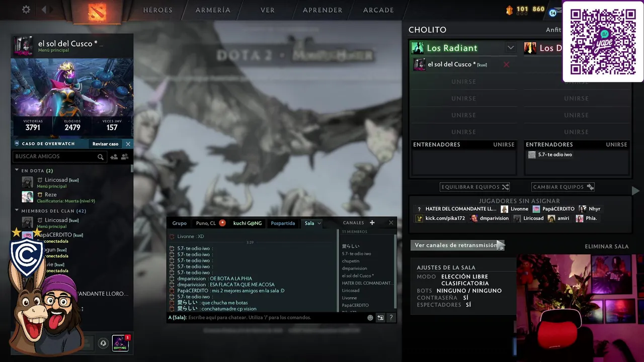Open the friend groups icon beside search
Screen dimensions: 644x362
tap(125, 157)
